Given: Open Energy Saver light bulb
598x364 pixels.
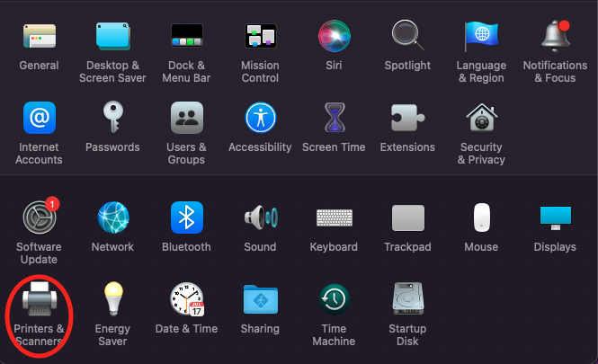Looking at the screenshot, I should point(113,298).
